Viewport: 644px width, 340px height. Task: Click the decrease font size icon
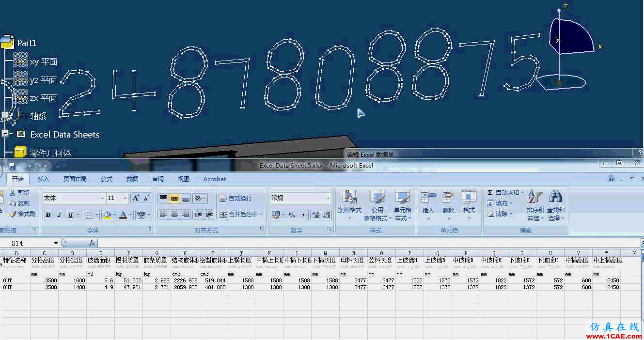147,198
